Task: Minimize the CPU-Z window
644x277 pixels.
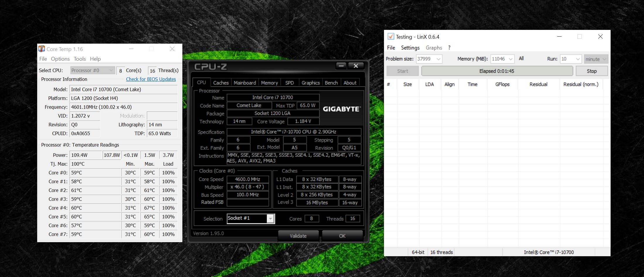Action: [x=341, y=66]
